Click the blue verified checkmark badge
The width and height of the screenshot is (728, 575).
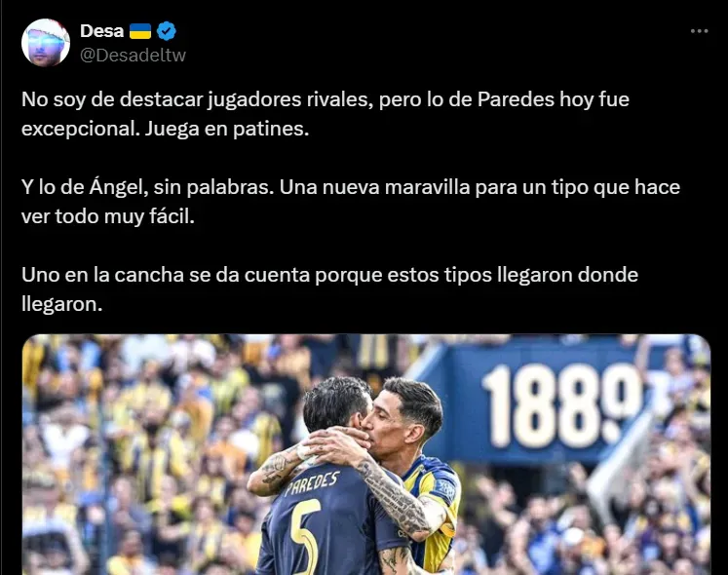[167, 31]
